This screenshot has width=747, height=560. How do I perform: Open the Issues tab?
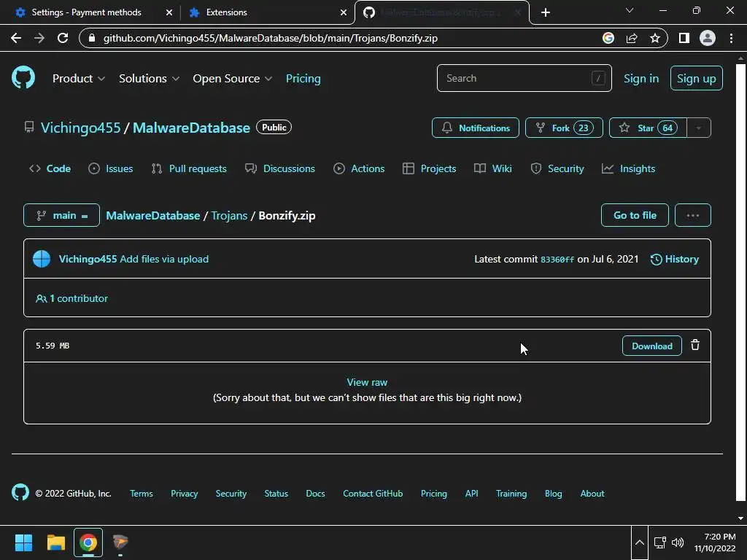pos(111,168)
